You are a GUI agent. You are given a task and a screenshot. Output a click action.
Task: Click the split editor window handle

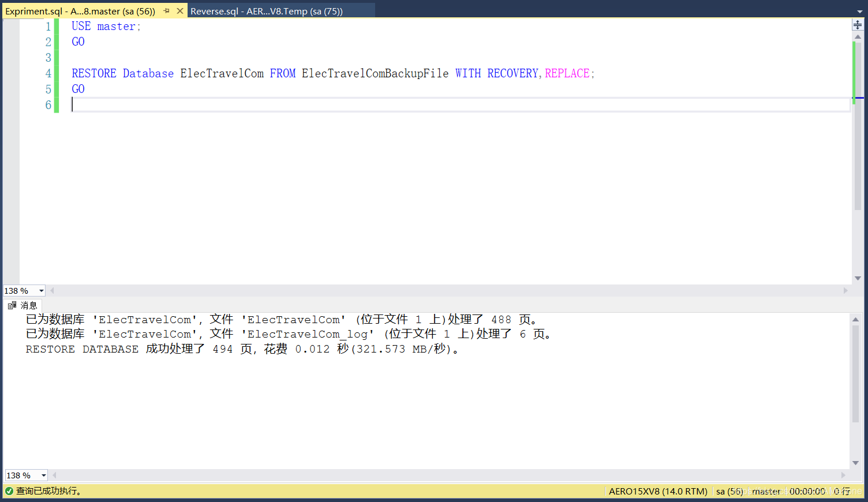point(858,25)
